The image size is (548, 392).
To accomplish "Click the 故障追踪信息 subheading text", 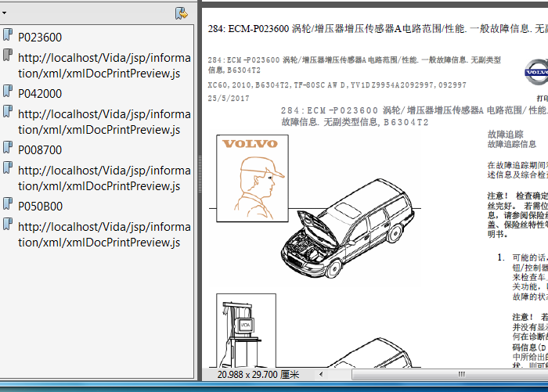I will [x=512, y=144].
